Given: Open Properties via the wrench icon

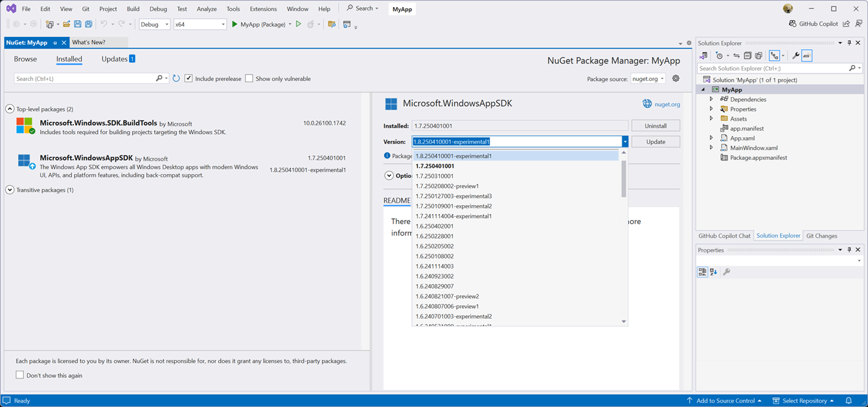Looking at the screenshot, I should tap(796, 55).
